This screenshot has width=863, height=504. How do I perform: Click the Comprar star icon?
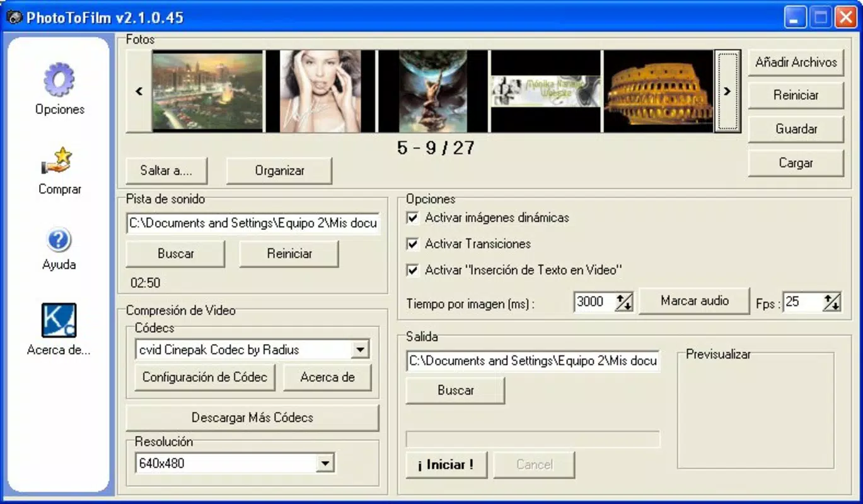point(57,161)
